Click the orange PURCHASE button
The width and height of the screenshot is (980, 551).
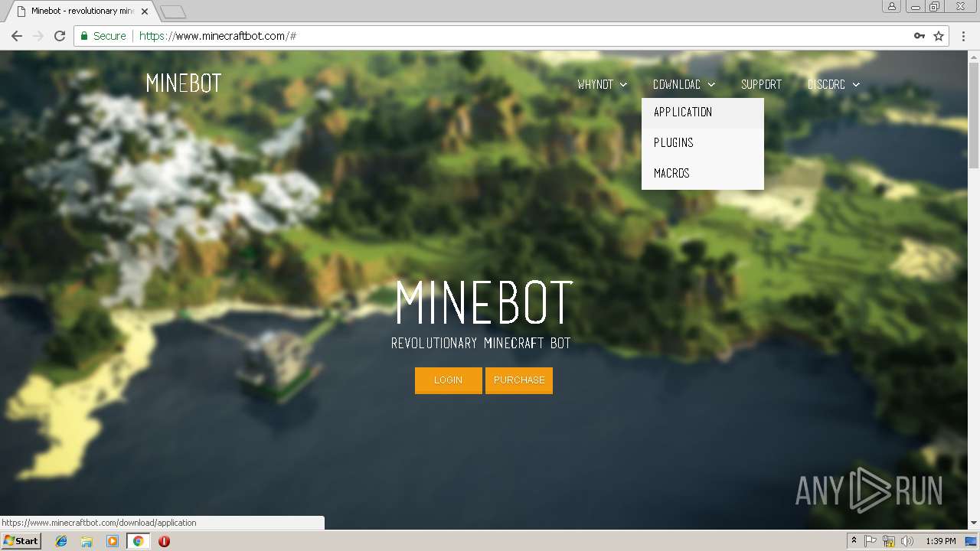pyautogui.click(x=519, y=380)
